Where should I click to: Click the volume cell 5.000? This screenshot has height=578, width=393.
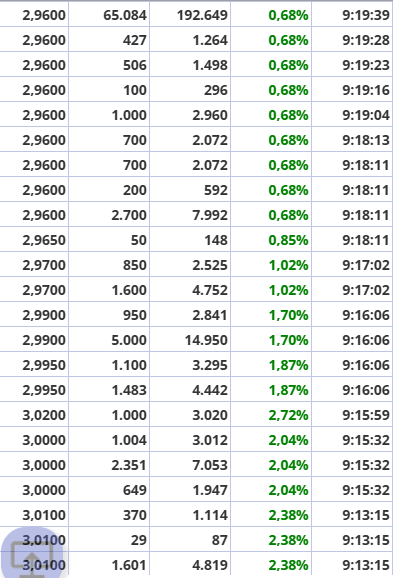point(109,340)
